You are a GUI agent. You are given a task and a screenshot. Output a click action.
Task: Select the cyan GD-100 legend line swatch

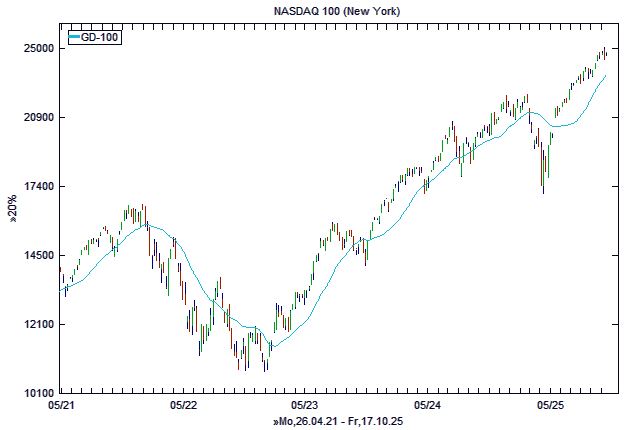pos(74,37)
